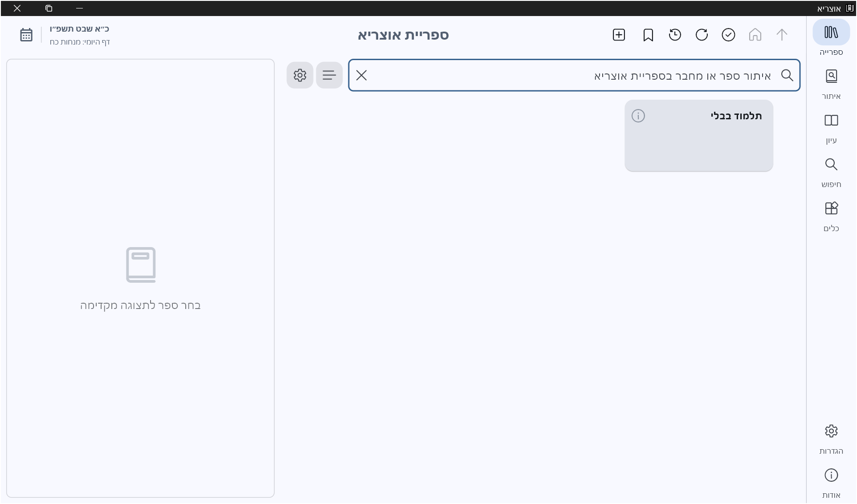Viewport: 857px width, 504px height.
Task: Show info for תלמוד בבלי card
Action: point(638,116)
